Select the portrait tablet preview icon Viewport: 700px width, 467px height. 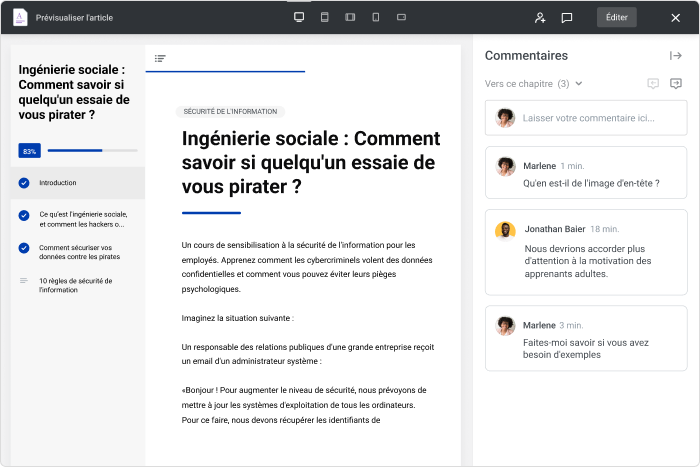coord(325,17)
